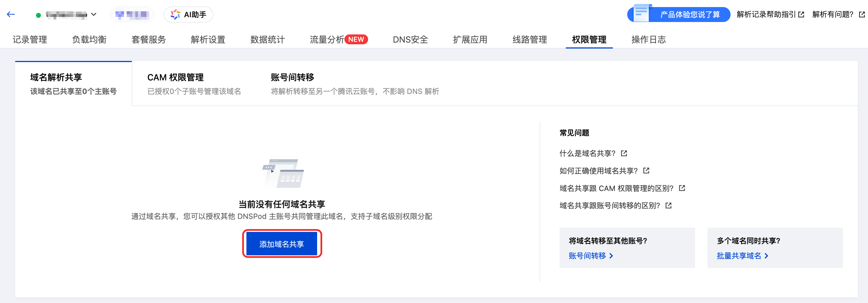Screen dimensions: 868x303
Task: Open the 账号间转移 section tab
Action: point(355,84)
